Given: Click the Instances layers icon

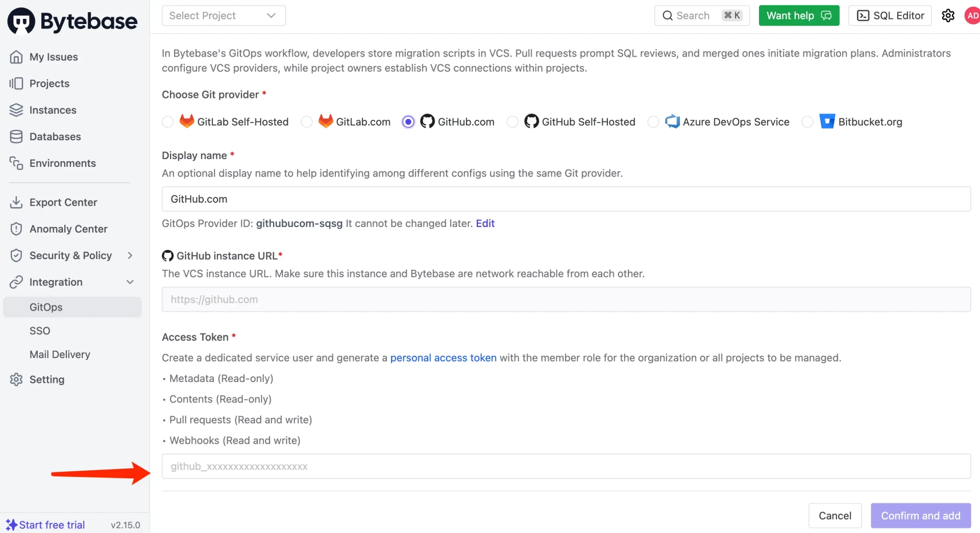Looking at the screenshot, I should coord(16,110).
